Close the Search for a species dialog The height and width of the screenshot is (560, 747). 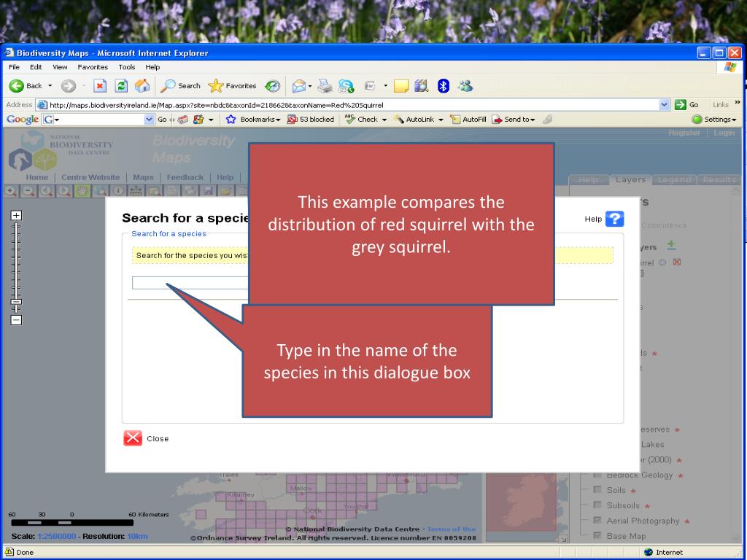(x=146, y=438)
